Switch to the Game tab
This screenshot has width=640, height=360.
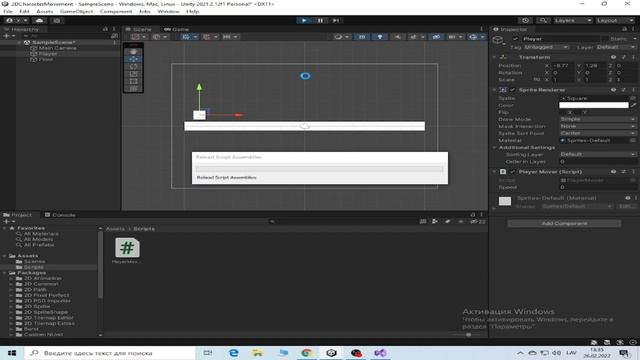[x=176, y=29]
